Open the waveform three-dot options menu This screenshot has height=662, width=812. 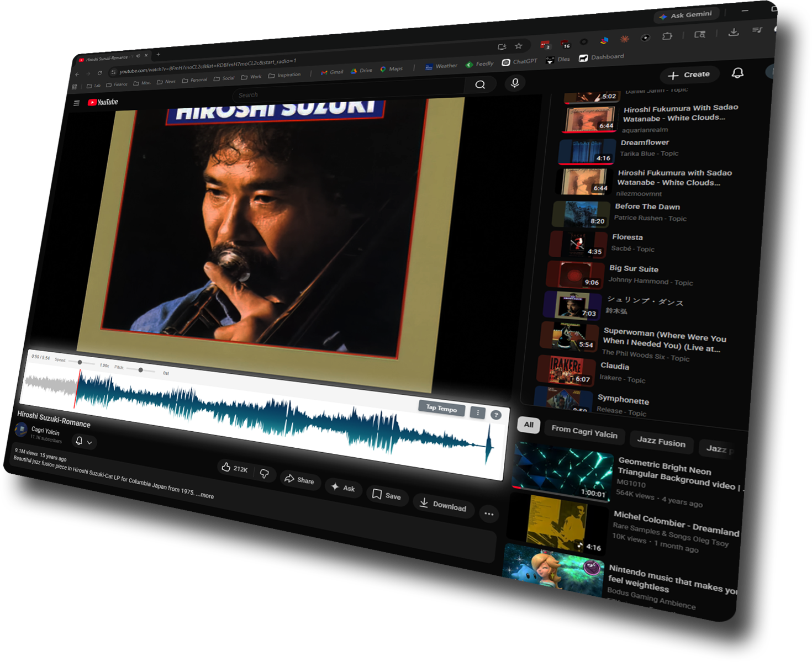pyautogui.click(x=477, y=412)
